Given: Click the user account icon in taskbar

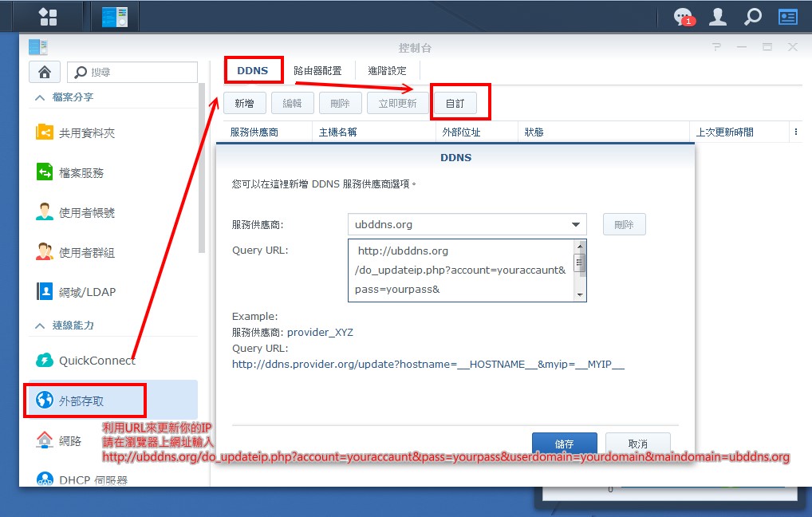Looking at the screenshot, I should [x=717, y=16].
